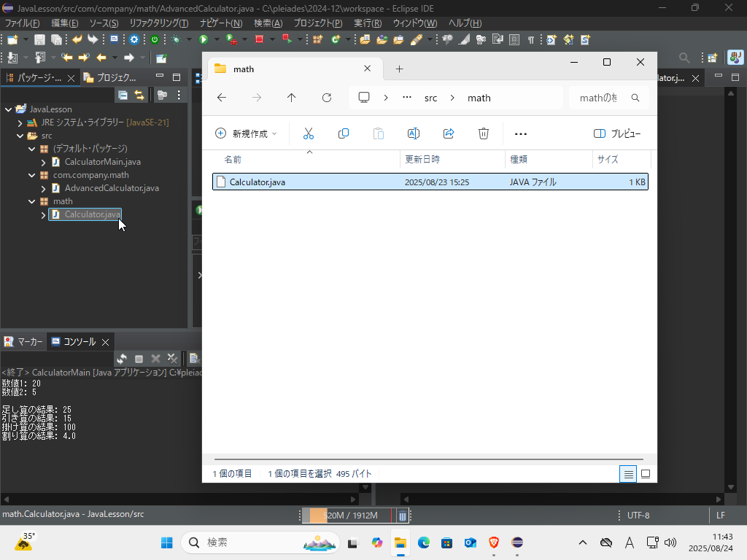Switch to large icons view in Explorer
The width and height of the screenshot is (747, 560).
(x=646, y=474)
